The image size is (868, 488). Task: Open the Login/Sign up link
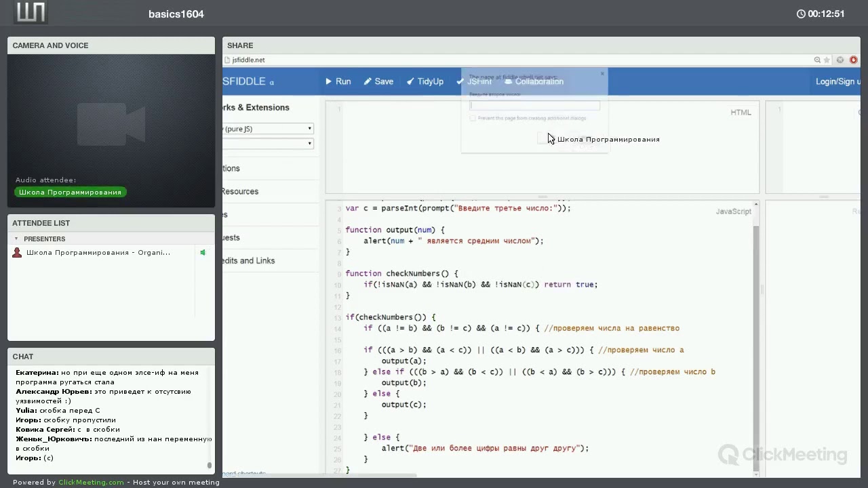point(837,81)
